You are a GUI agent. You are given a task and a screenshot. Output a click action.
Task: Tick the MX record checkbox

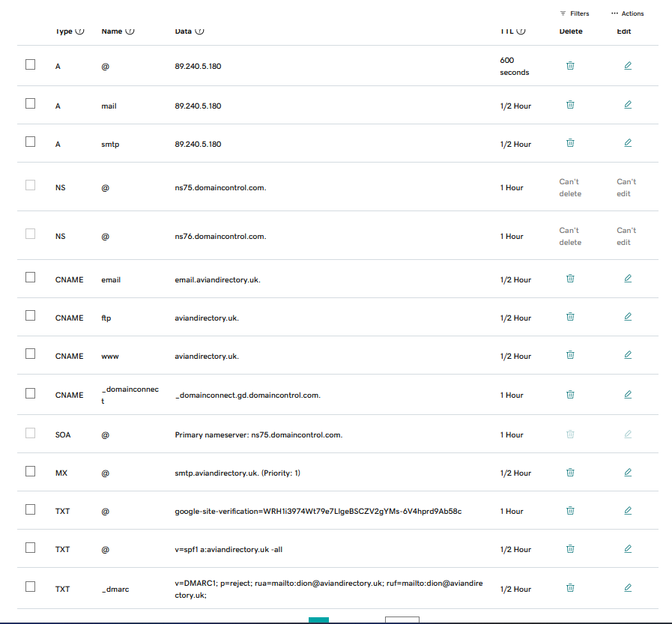[31, 472]
